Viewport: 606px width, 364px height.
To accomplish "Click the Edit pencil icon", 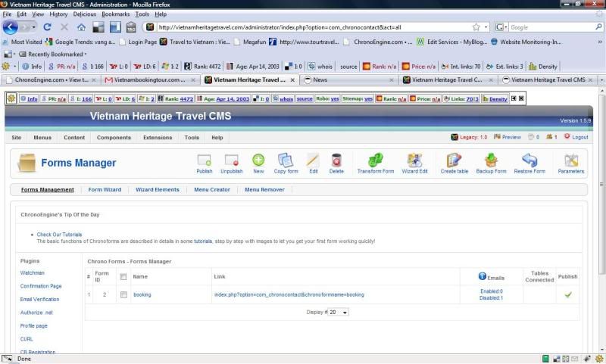I will click(313, 160).
